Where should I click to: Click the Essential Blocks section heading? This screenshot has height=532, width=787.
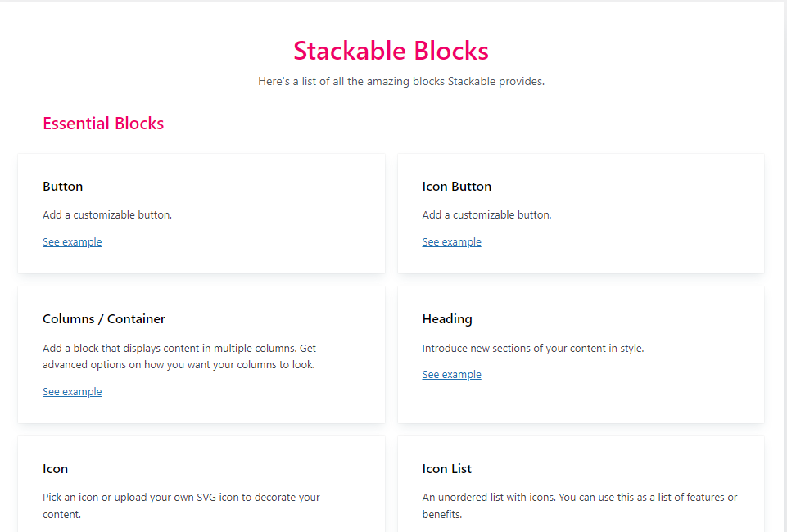(x=103, y=124)
